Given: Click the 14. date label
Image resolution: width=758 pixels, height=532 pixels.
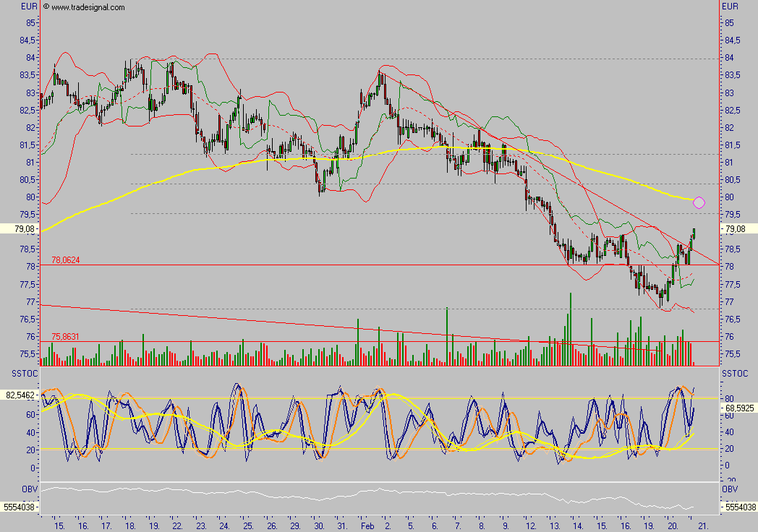Looking at the screenshot, I should coord(578,525).
